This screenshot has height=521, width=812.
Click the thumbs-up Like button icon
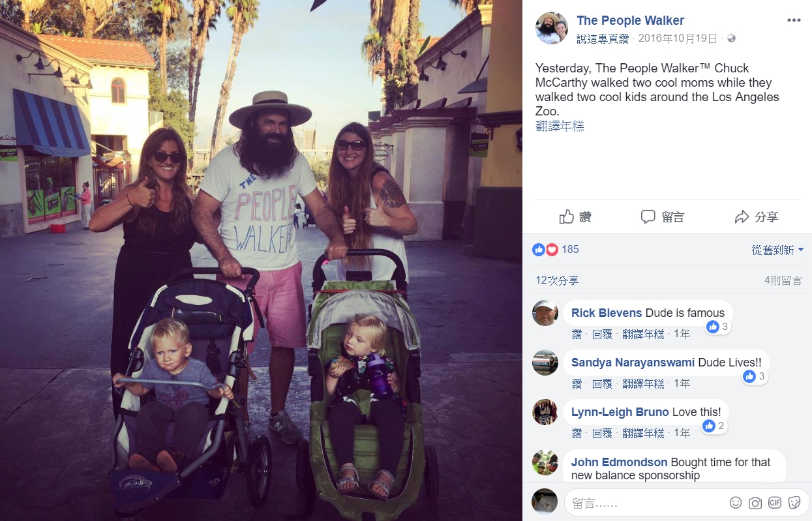[x=566, y=217]
